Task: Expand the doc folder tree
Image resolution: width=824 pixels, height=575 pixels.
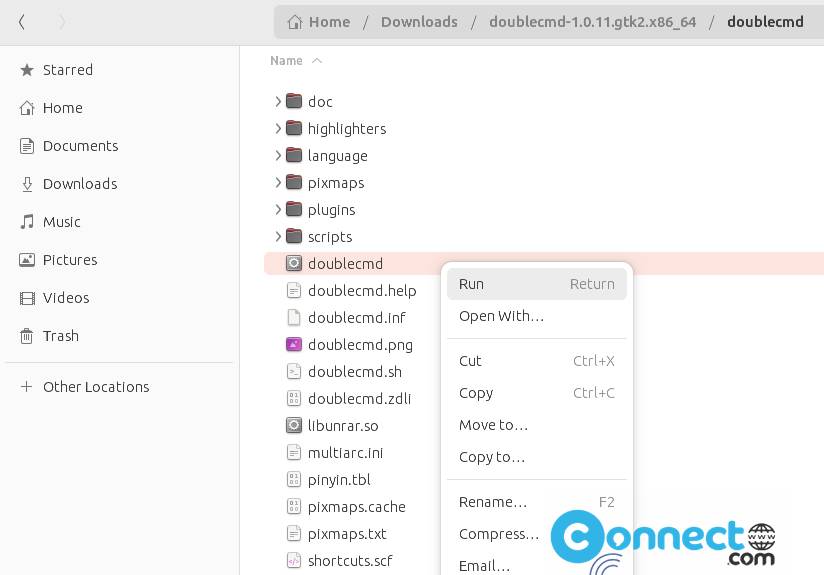Action: 277,101
